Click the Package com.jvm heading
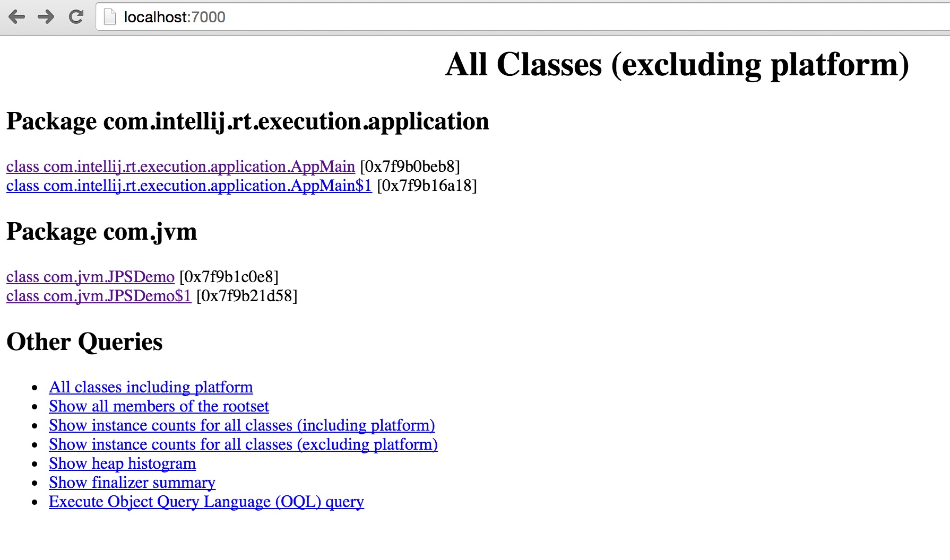This screenshot has height=560, width=950. 101,232
